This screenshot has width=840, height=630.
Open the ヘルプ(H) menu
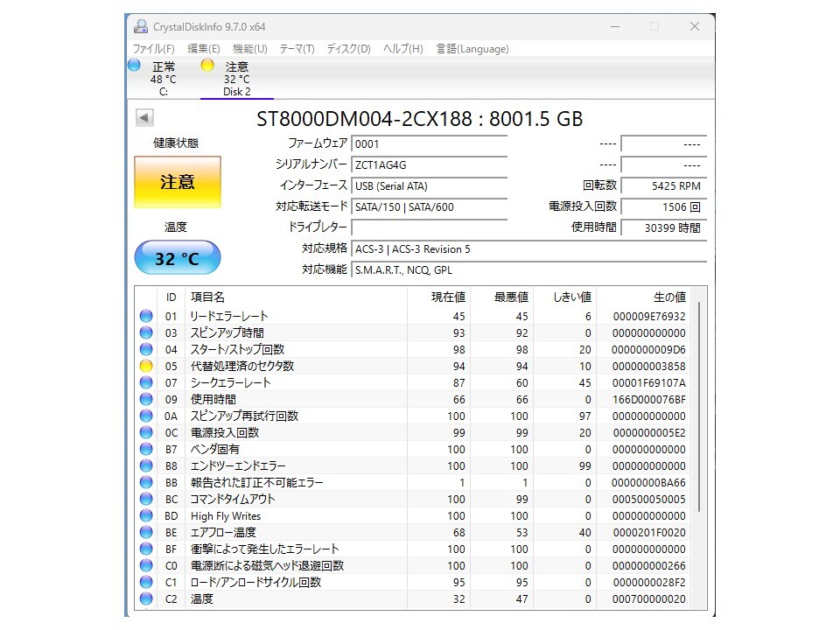402,49
